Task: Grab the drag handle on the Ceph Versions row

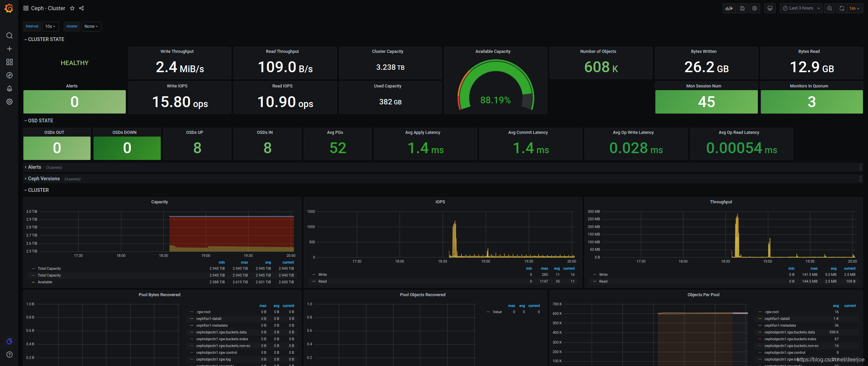Action: [861, 179]
